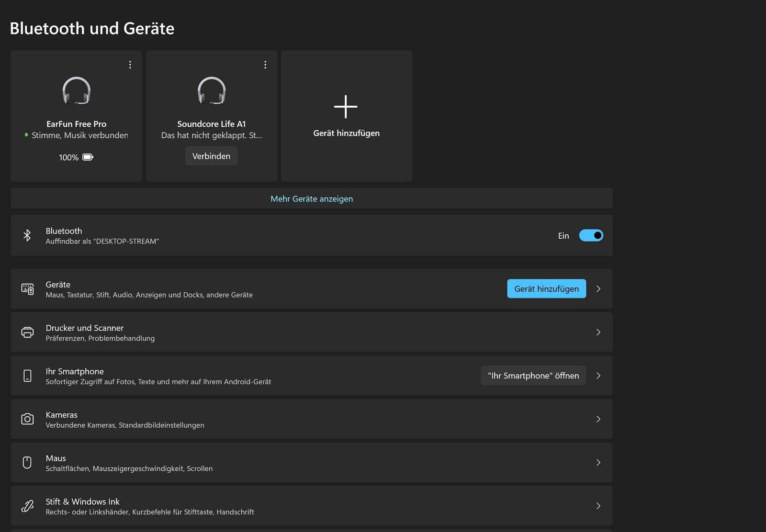Click the 100% battery percentage text

point(68,157)
